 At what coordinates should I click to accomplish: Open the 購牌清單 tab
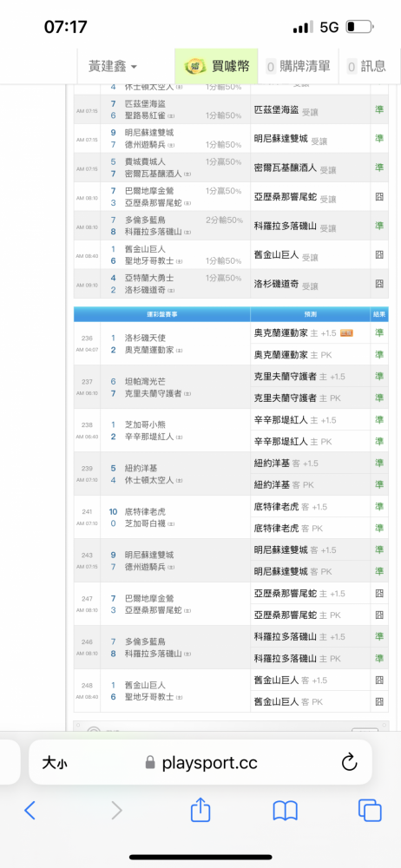point(298,67)
